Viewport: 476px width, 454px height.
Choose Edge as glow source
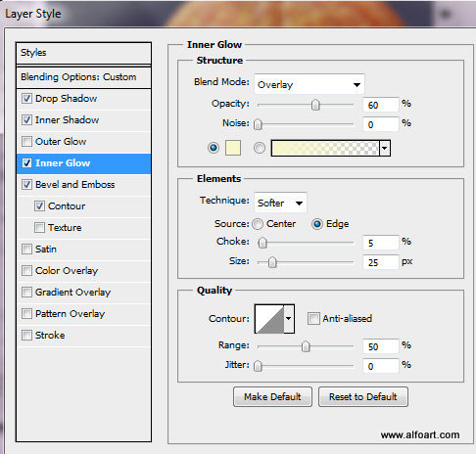tap(317, 224)
